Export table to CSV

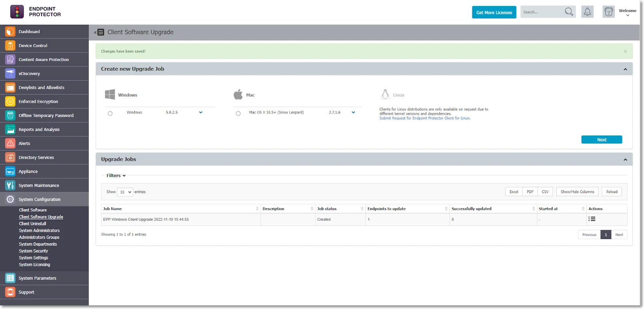(545, 192)
